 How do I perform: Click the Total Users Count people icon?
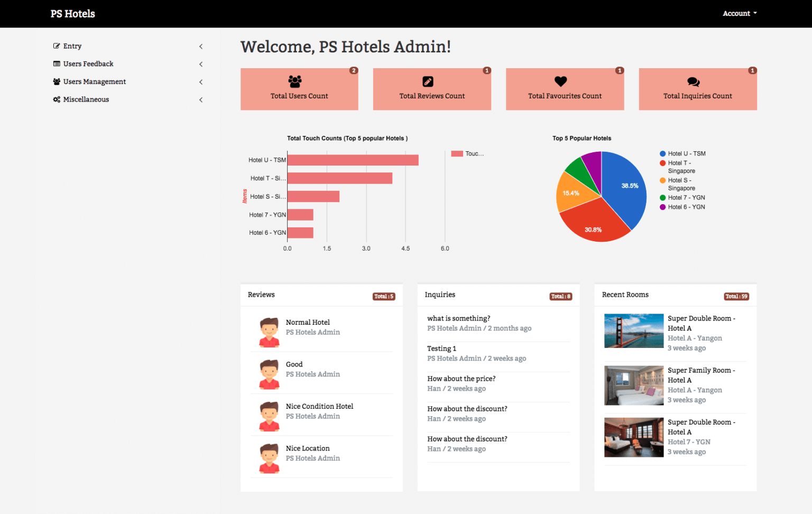(x=295, y=81)
